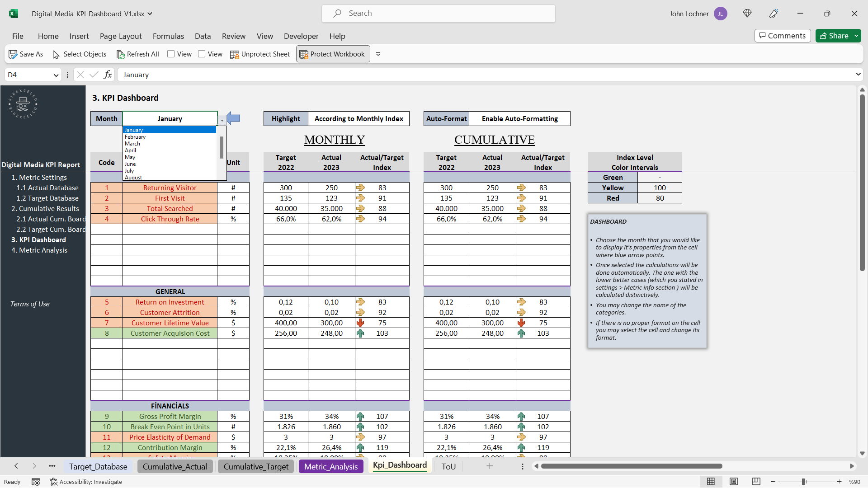Switch to the Metric_Analysis sheet tab
Viewport: 868px width, 488px height.
(331, 467)
